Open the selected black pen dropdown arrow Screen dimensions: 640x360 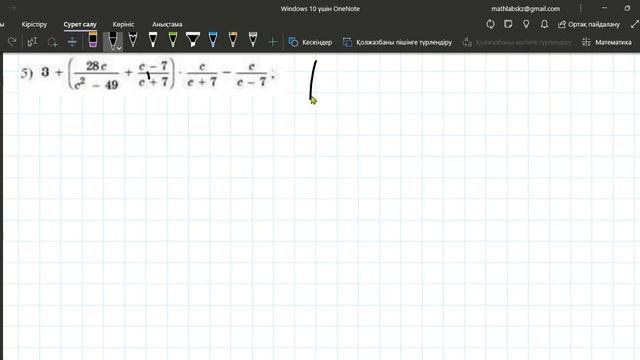(119, 48)
